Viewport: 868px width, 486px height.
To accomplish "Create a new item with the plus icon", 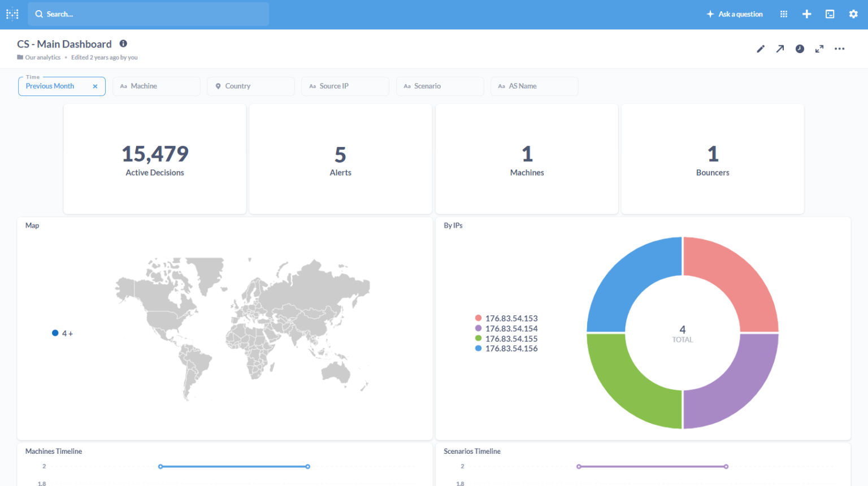I will tap(806, 14).
